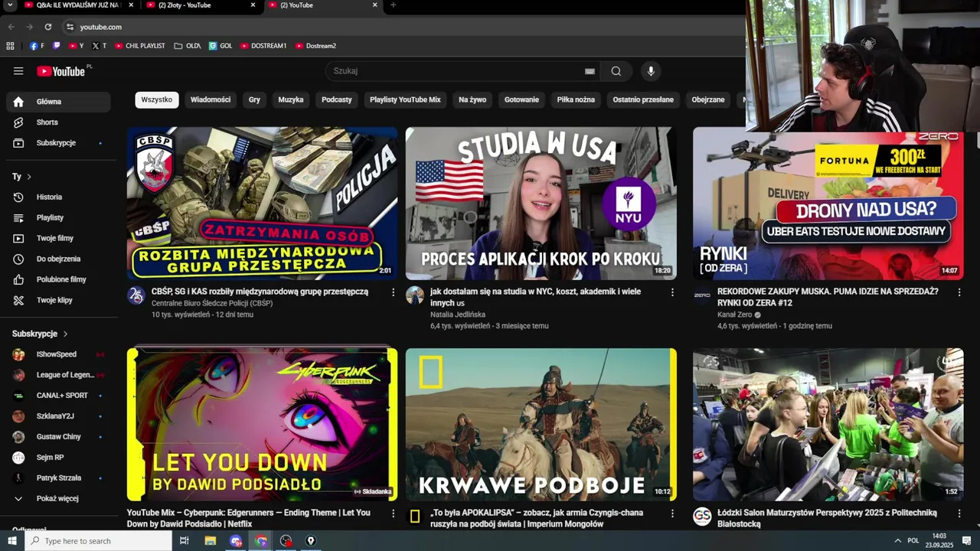Screen dimensions: 980x551
Task: Open more options for NYC studia video
Action: [672, 292]
